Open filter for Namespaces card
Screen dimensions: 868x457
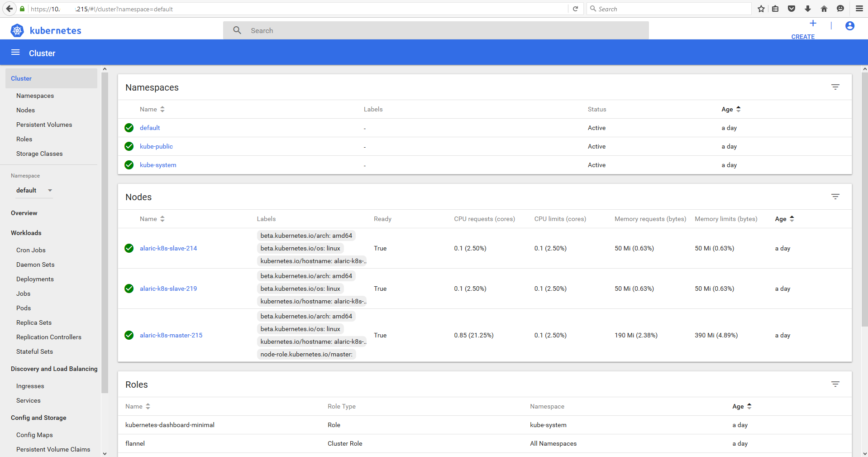click(835, 87)
